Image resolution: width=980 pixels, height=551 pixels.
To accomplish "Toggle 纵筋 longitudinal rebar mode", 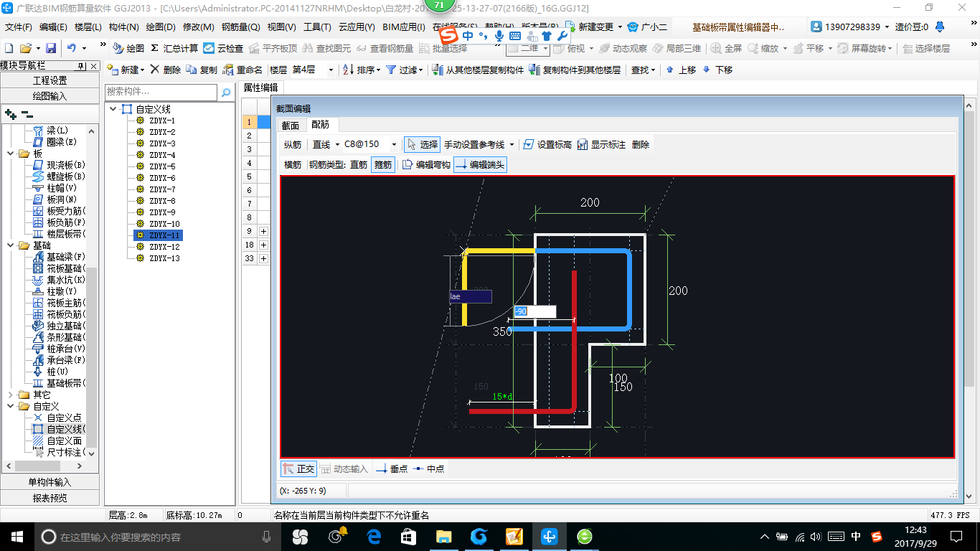I will point(293,144).
